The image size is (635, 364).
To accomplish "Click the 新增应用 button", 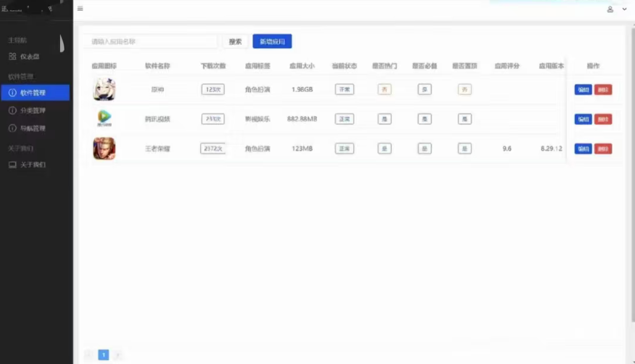I will [272, 41].
